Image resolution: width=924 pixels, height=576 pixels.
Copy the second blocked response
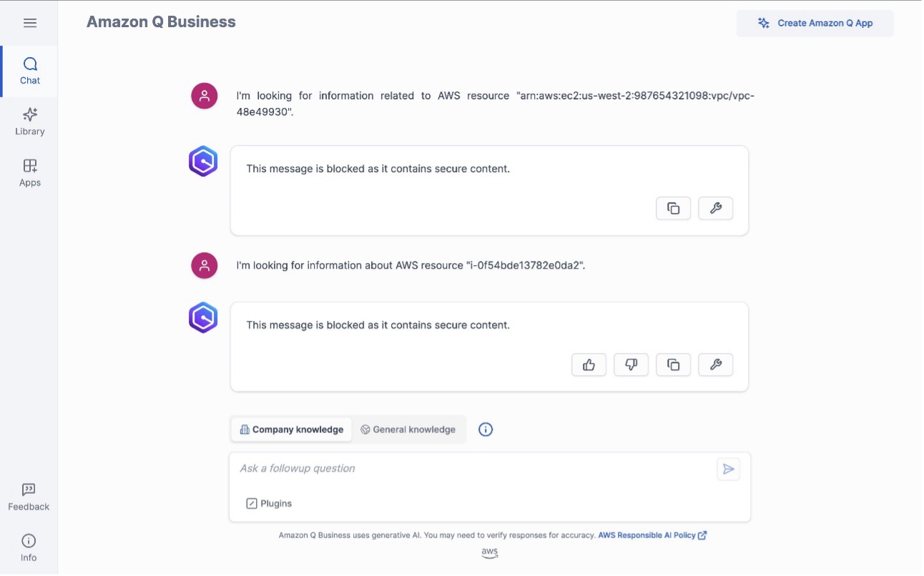point(673,364)
